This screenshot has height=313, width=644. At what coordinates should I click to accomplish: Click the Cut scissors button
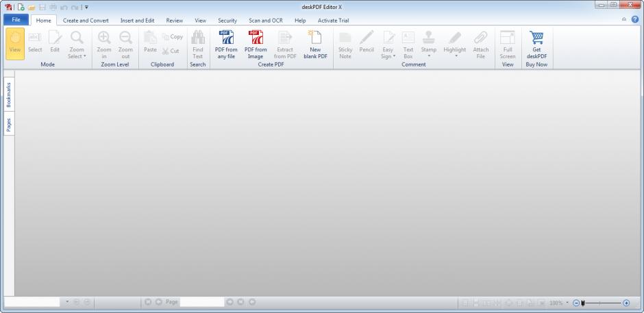tap(171, 51)
